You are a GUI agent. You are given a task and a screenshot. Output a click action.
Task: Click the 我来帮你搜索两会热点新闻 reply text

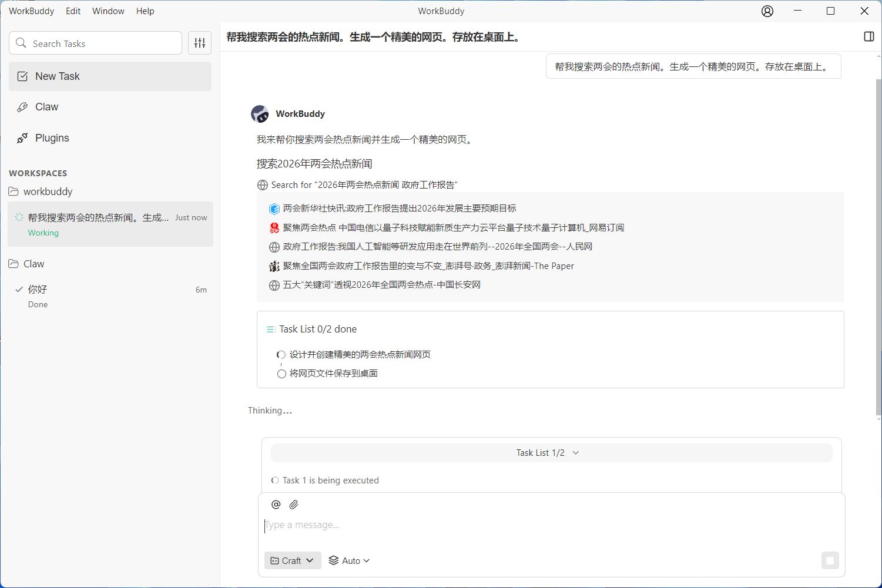coord(366,140)
